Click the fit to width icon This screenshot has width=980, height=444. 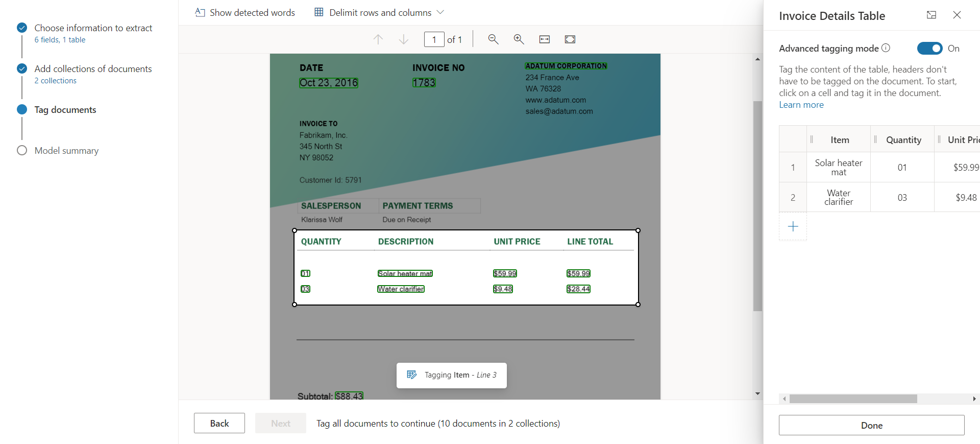click(x=545, y=39)
